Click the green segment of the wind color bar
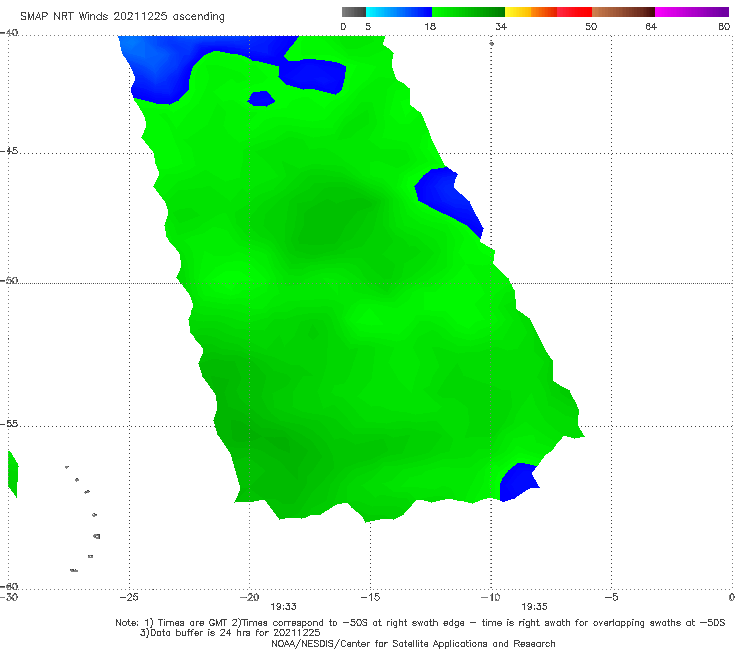This screenshot has width=740, height=650. click(x=468, y=12)
